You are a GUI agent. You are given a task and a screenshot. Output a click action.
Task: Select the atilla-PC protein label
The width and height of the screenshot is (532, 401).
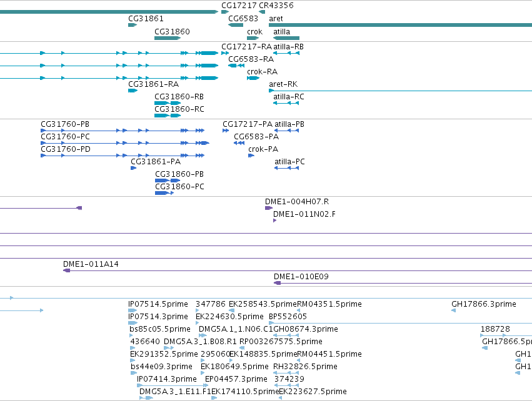289,162
